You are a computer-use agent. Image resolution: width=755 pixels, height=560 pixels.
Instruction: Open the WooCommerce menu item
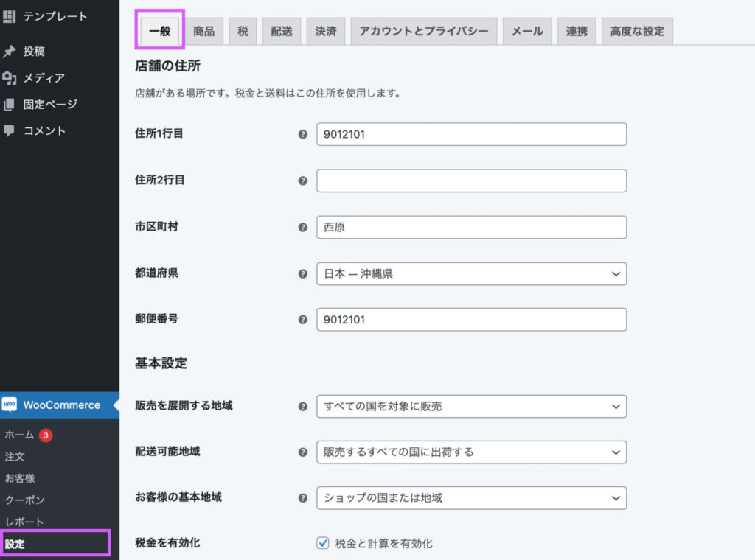click(x=60, y=405)
